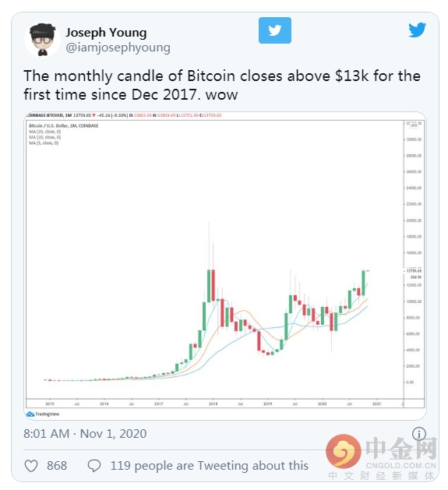
Task: Like the tweet with the heart icon
Action: 31,466
